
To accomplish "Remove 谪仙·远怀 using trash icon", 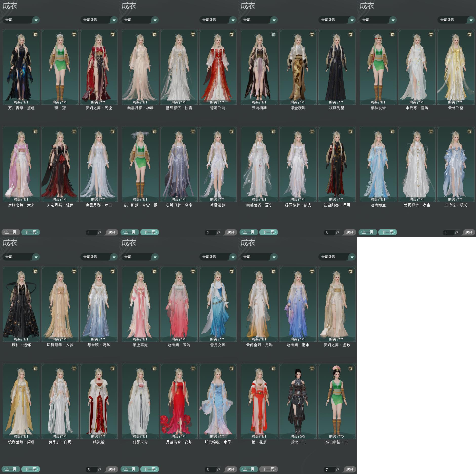I will tap(35, 271).
